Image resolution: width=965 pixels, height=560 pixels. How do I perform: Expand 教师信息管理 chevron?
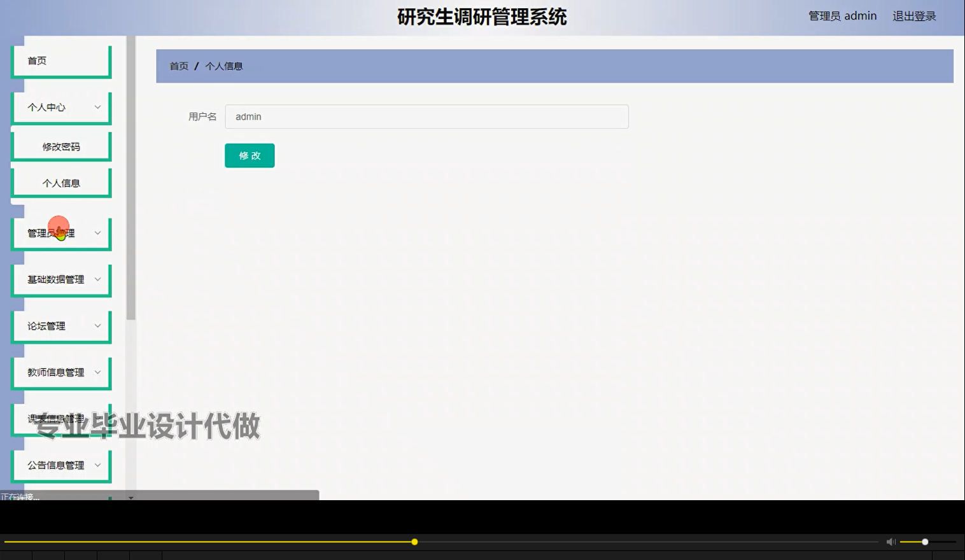pos(60,372)
